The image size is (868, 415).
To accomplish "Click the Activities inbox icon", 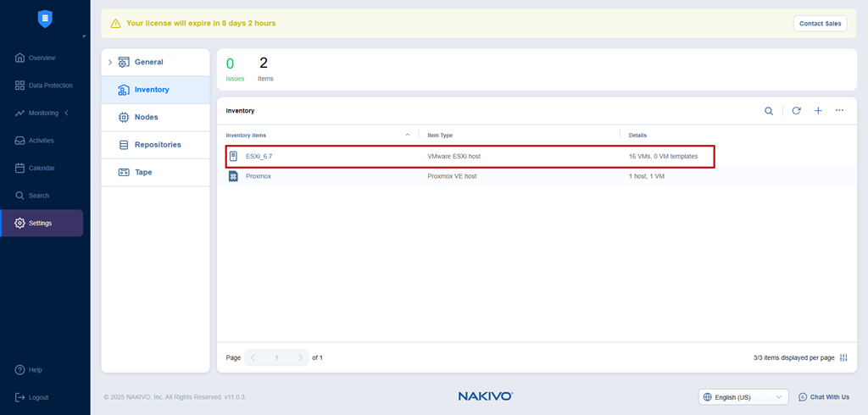I will tap(20, 141).
